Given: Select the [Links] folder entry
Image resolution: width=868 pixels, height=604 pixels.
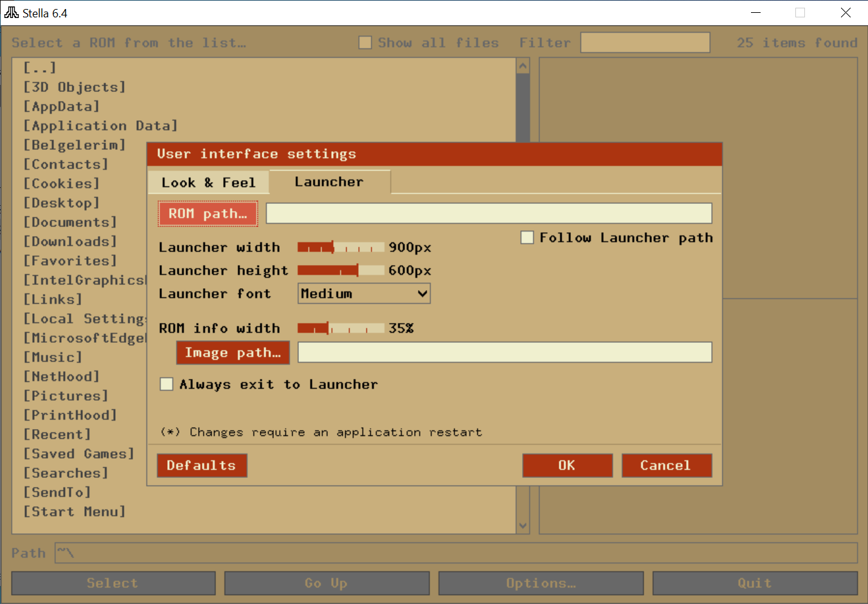Looking at the screenshot, I should click(x=53, y=299).
